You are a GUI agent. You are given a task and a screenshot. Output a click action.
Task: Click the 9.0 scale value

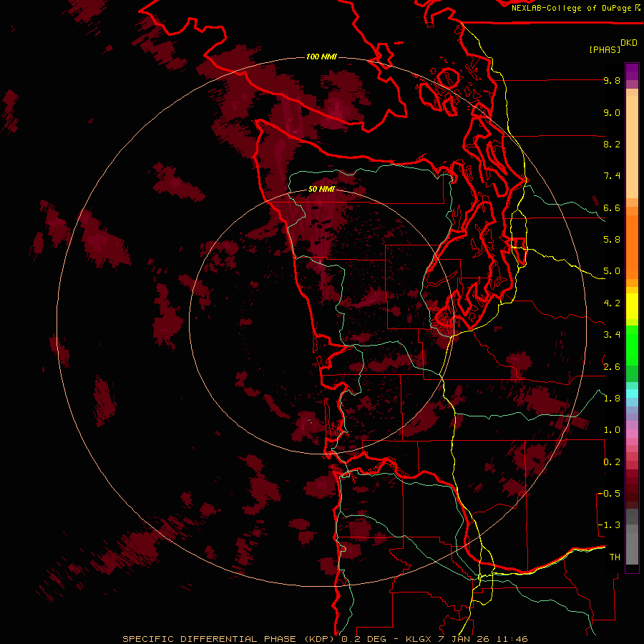[x=612, y=113]
